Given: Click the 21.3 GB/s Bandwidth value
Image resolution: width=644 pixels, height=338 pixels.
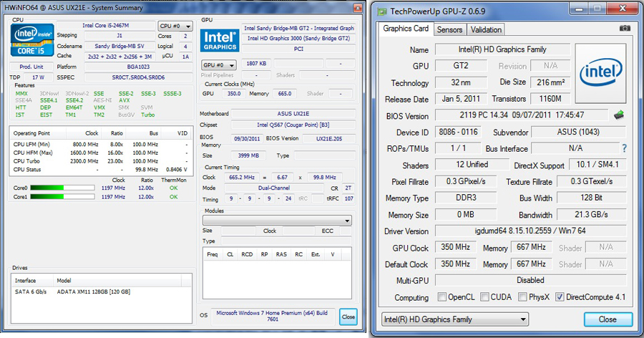Looking at the screenshot, I should click(x=591, y=214).
